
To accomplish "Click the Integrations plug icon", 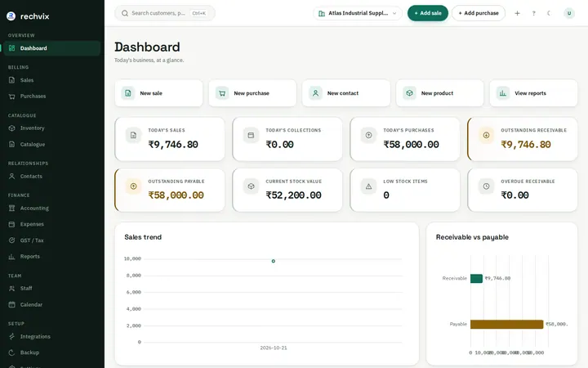I will (x=12, y=336).
